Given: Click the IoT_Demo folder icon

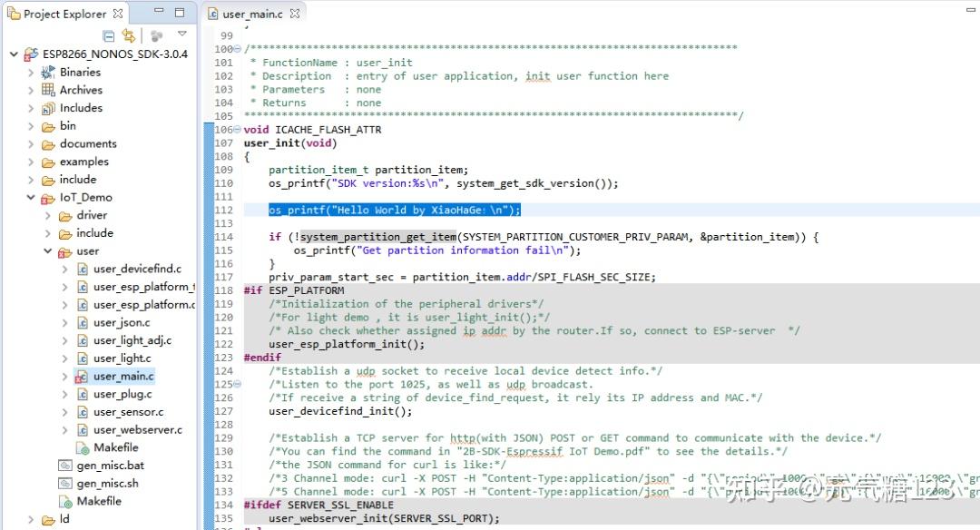Looking at the screenshot, I should click(48, 198).
